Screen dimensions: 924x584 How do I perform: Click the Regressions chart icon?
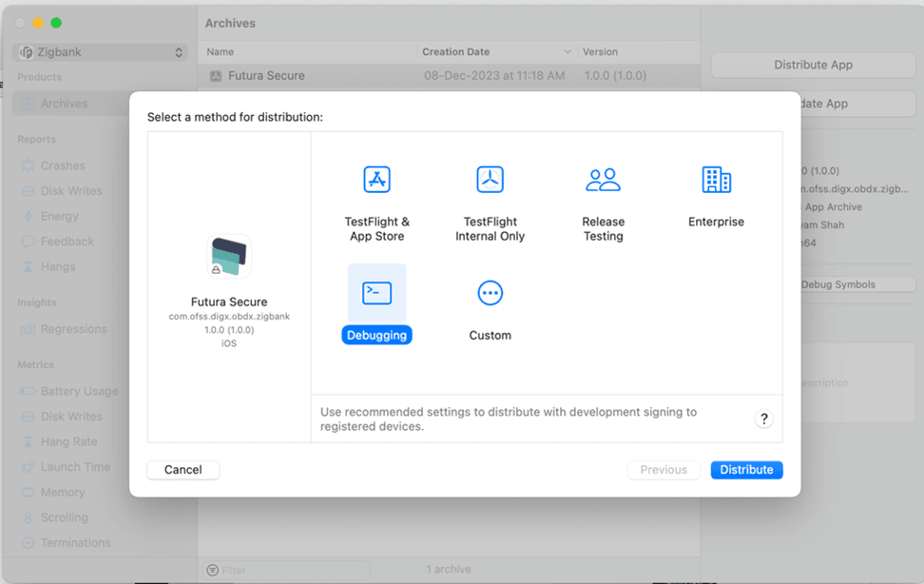(28, 329)
